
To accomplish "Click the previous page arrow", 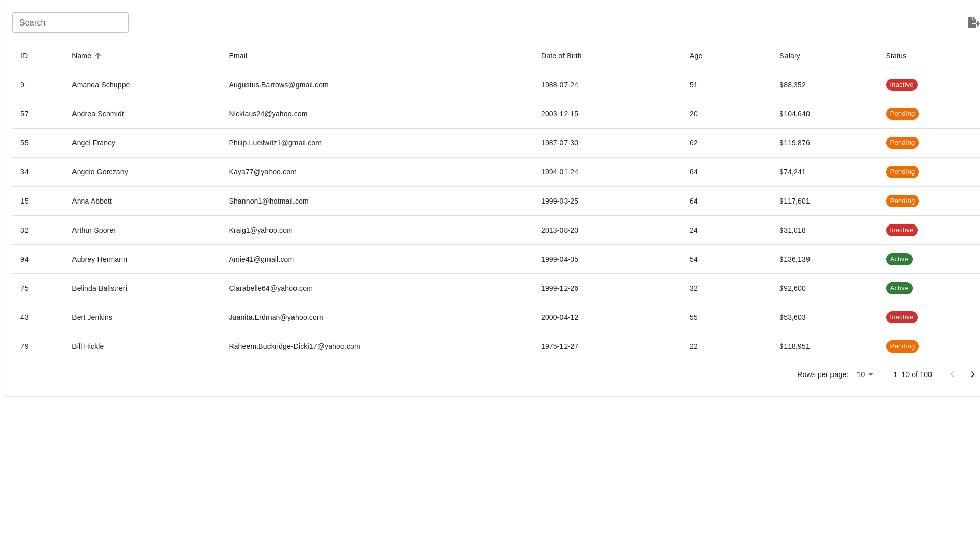I will click(x=952, y=374).
